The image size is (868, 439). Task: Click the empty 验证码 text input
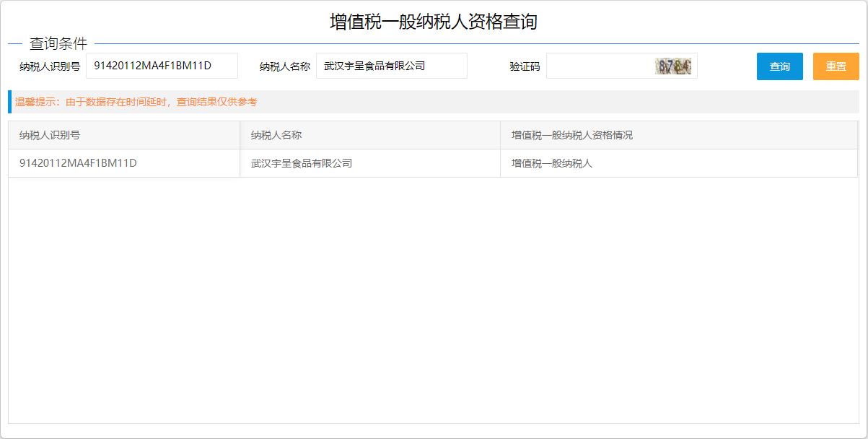coord(599,66)
